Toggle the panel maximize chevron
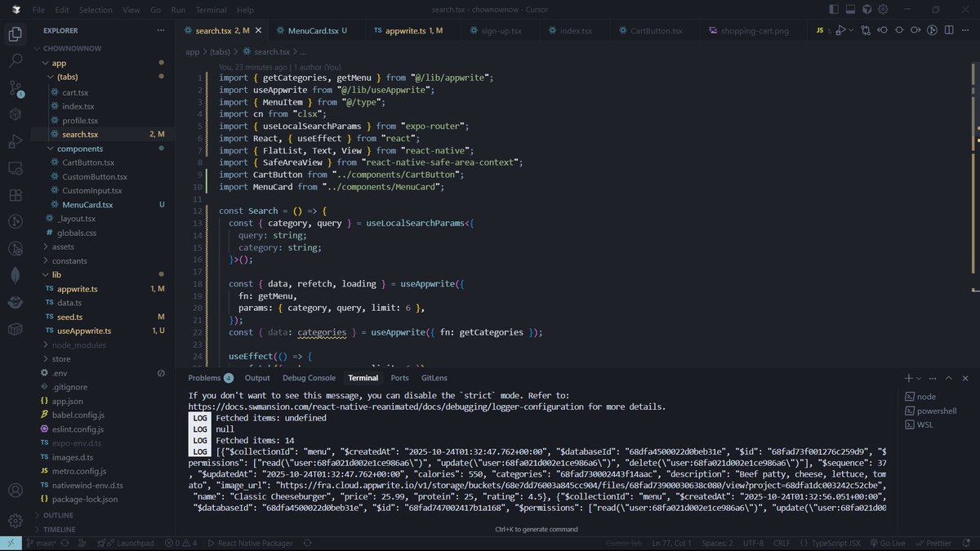This screenshot has width=980, height=551. pyautogui.click(x=949, y=378)
